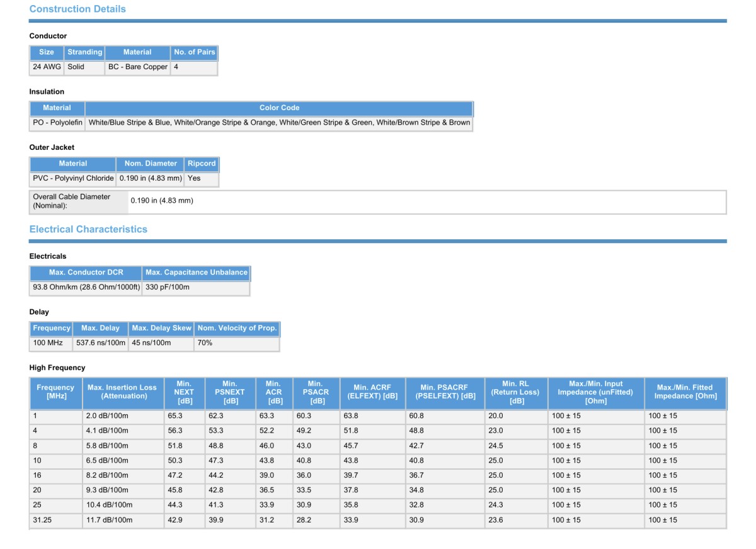Select the Nom. Diameter column header

(151, 164)
